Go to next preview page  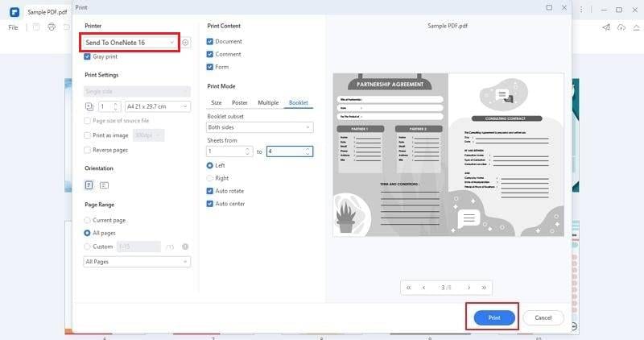pos(469,288)
